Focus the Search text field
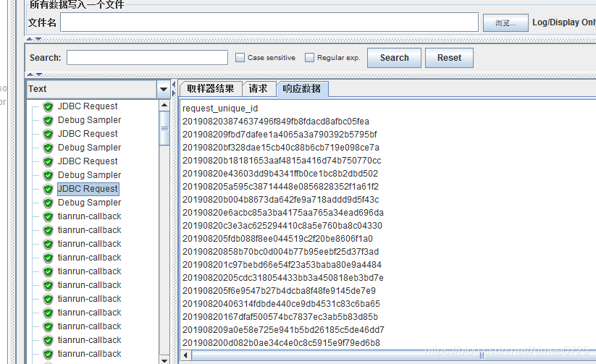This screenshot has height=364, width=596. (x=148, y=58)
